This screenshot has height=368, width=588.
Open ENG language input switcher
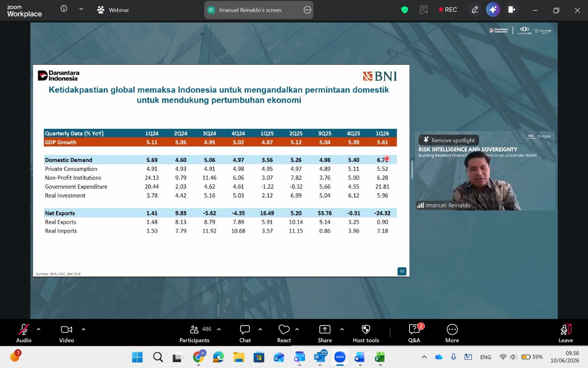click(485, 357)
